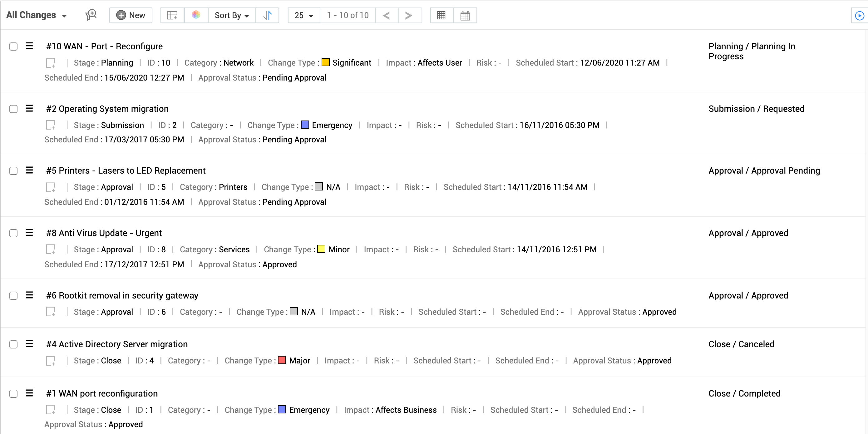Image resolution: width=868 pixels, height=434 pixels.
Task: Click the yellow Significant change type swatch
Action: [x=325, y=62]
